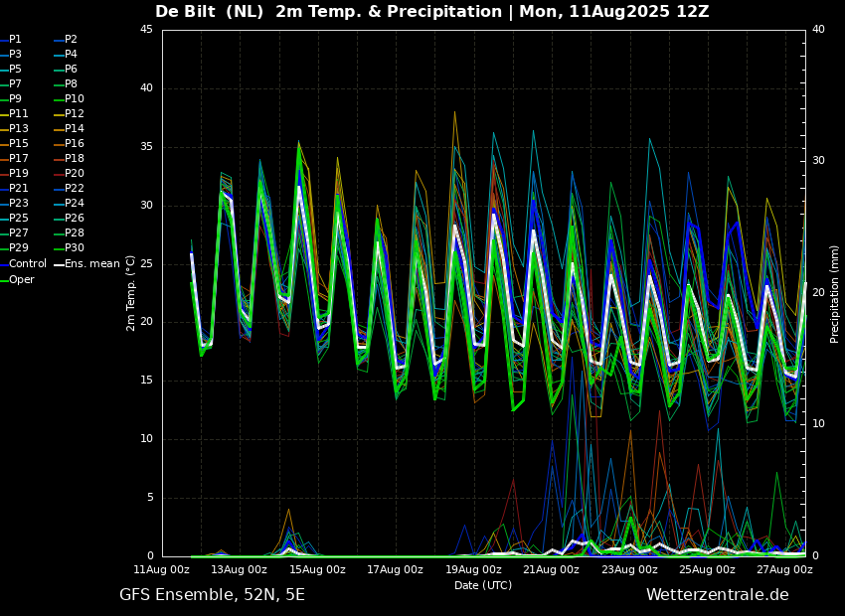Click the Control legend entry
Screen dimensions: 845x616
[x=24, y=264]
